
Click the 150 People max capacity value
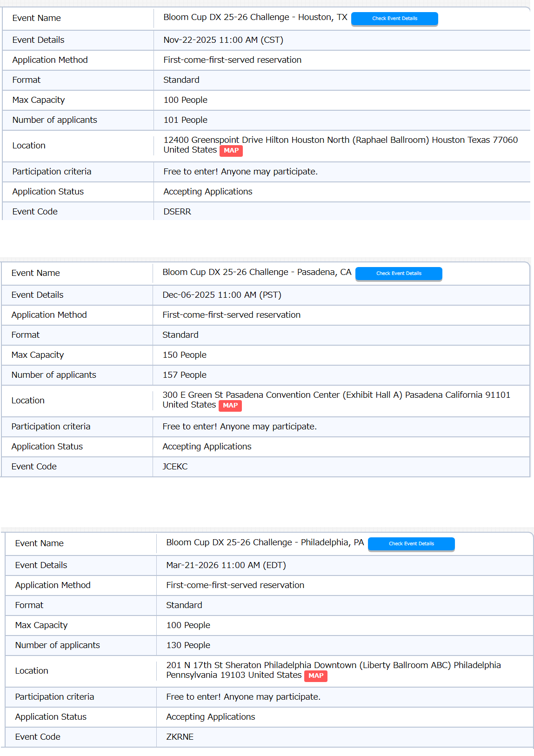[185, 355]
